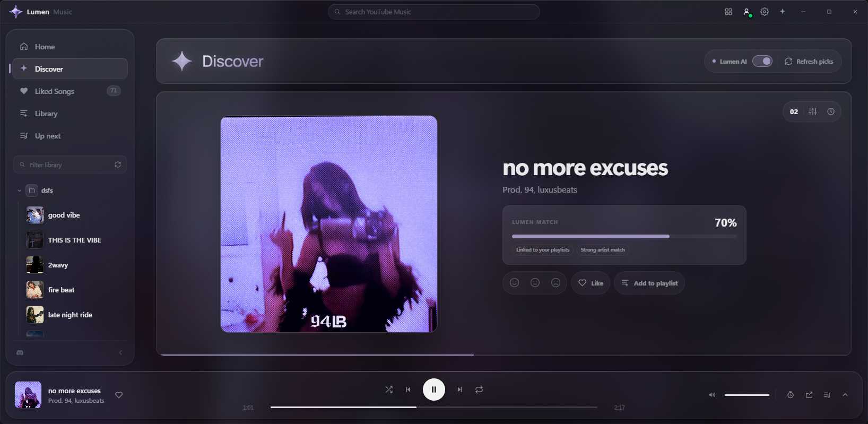Click the 02 counter badge

coord(794,111)
